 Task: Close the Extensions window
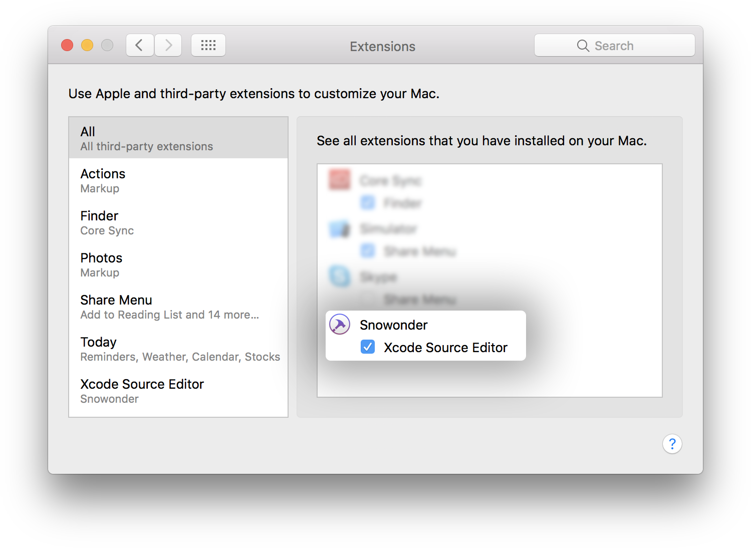67,46
